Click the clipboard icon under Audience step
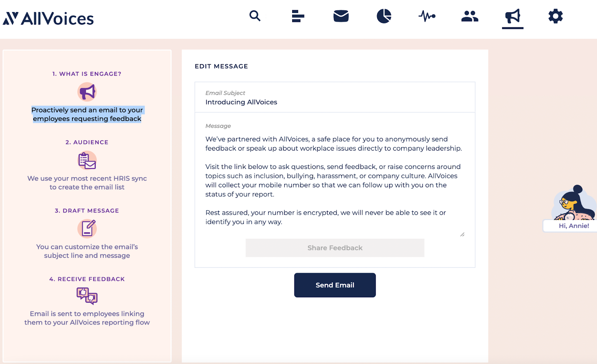Image resolution: width=597 pixels, height=364 pixels. click(87, 161)
